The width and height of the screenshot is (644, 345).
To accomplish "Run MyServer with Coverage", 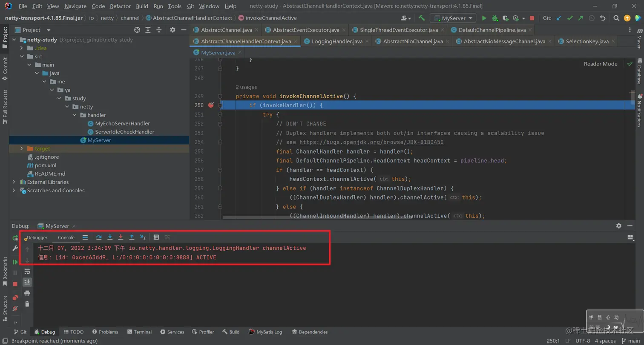I will click(506, 18).
